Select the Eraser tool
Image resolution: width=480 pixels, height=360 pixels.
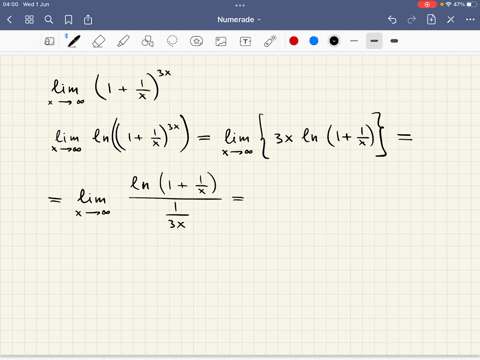98,41
